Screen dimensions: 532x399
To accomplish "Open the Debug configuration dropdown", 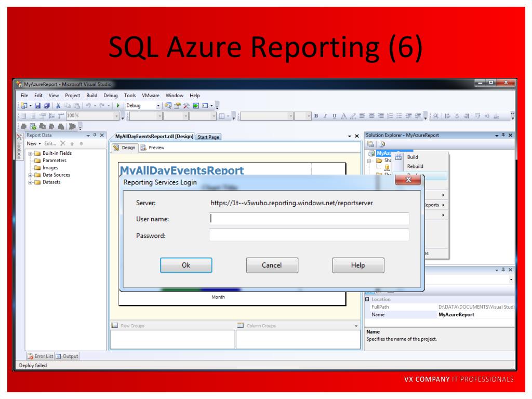I will pos(158,106).
